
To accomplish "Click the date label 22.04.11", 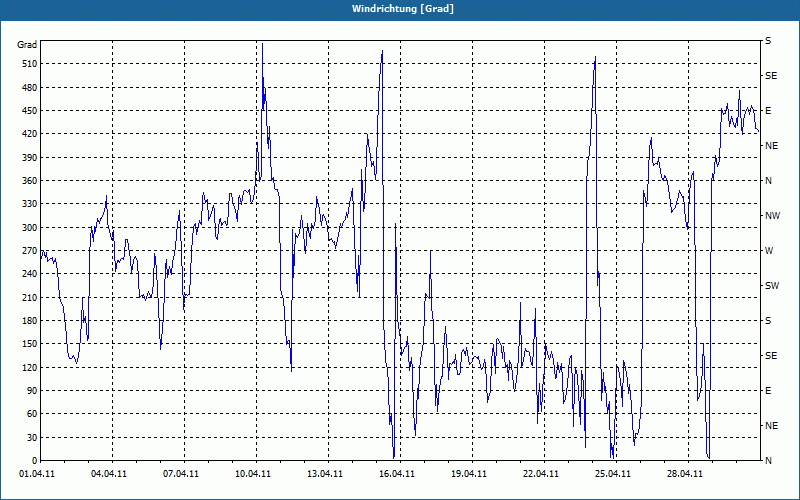I will coord(540,474).
